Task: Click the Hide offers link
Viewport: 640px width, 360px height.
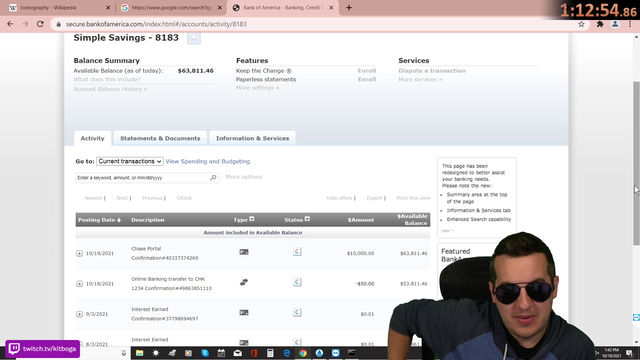Action: point(339,198)
